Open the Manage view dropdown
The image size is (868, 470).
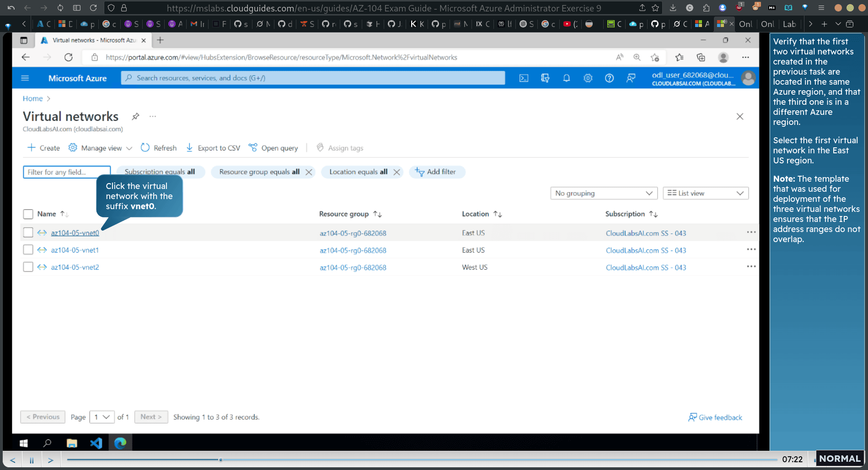pos(101,148)
